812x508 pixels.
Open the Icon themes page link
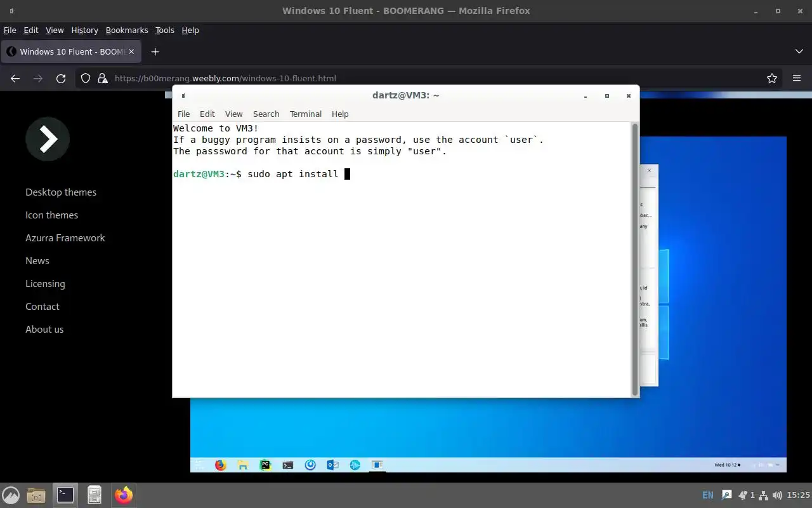(x=51, y=215)
